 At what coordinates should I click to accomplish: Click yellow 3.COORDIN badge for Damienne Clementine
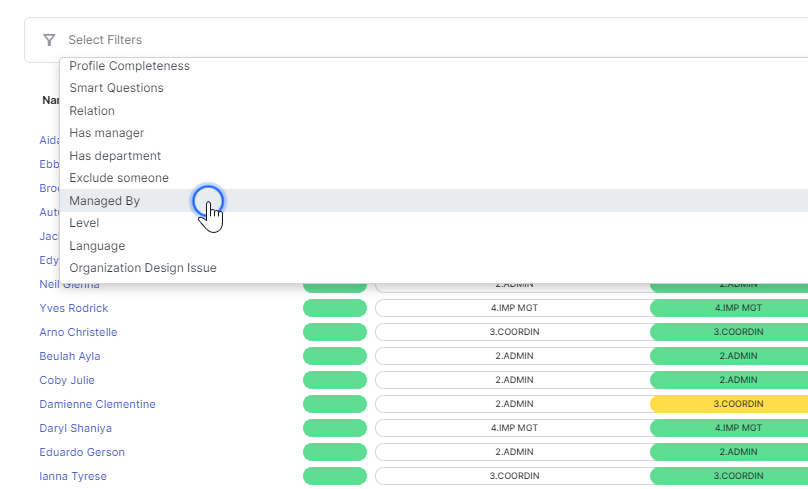pos(728,404)
